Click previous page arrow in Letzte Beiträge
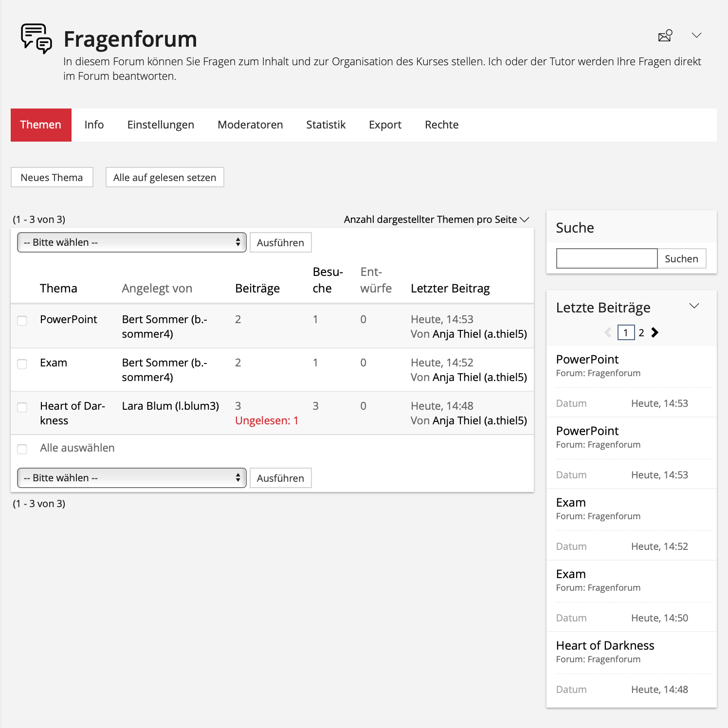The height and width of the screenshot is (728, 728). 608,332
